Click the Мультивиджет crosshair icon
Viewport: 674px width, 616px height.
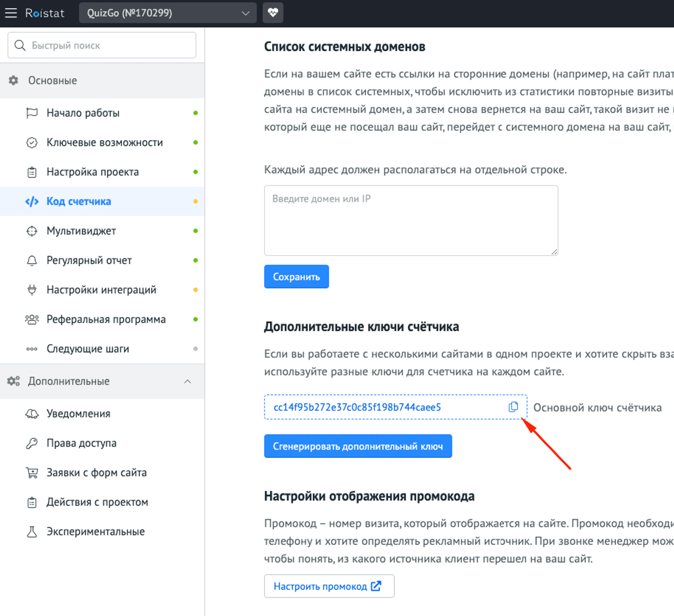point(32,231)
